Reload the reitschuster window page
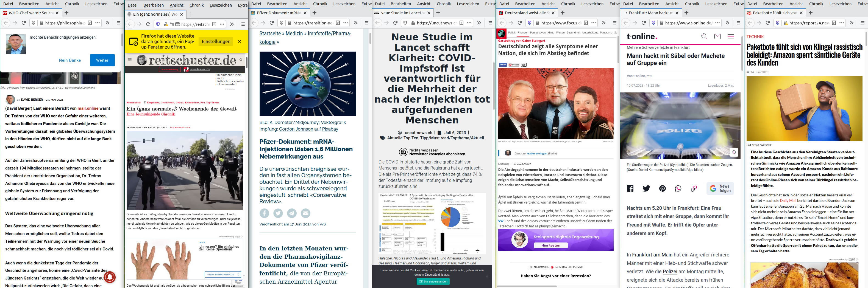This screenshot has width=868, height=288. coord(148,24)
